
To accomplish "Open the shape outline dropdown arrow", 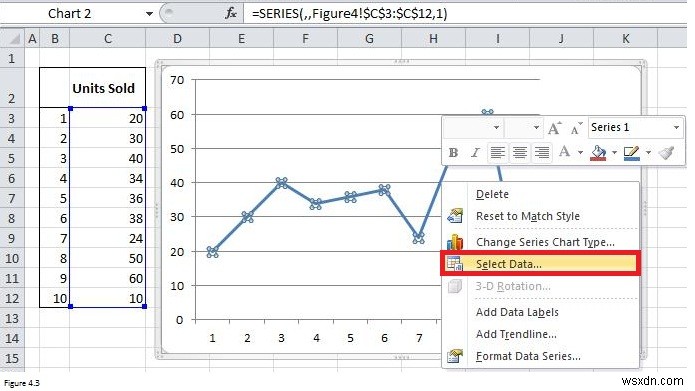I will click(x=648, y=152).
